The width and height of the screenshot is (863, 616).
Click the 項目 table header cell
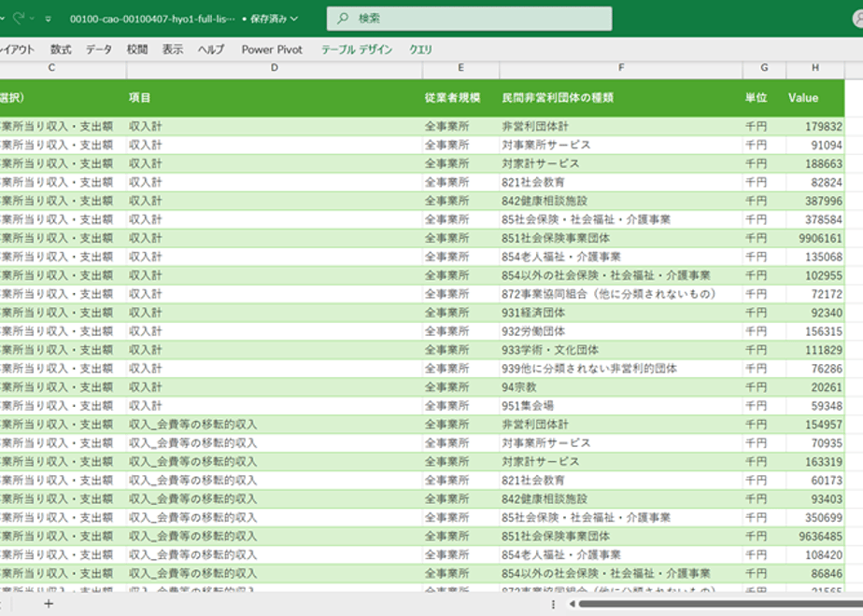point(274,98)
